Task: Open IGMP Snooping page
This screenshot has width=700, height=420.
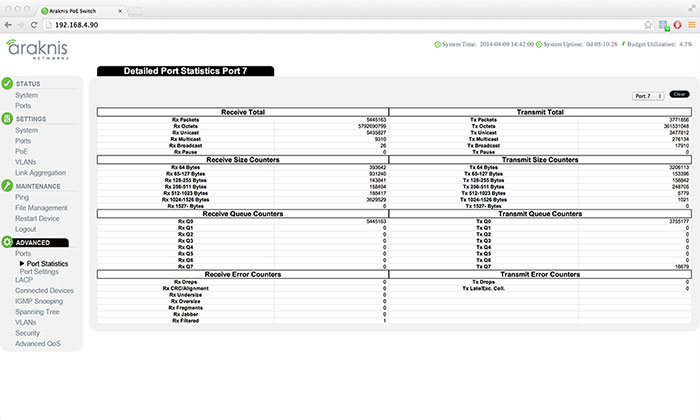Action: [39, 301]
